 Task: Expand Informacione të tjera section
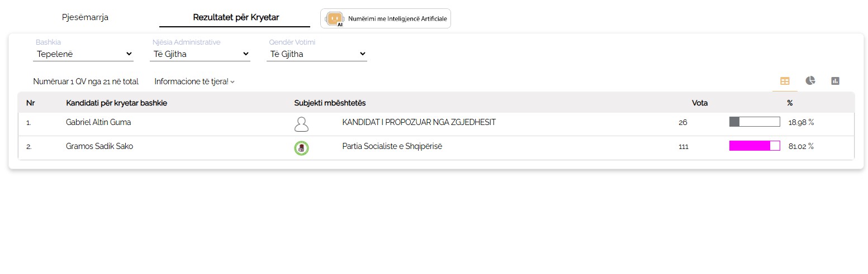point(195,81)
